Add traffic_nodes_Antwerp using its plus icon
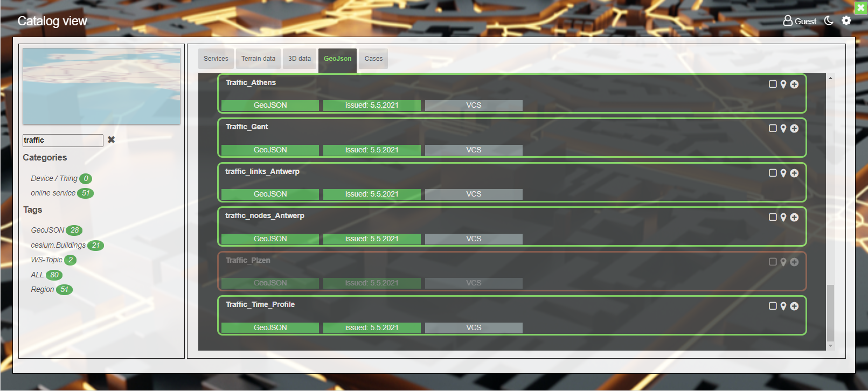This screenshot has height=391, width=868. coord(794,218)
